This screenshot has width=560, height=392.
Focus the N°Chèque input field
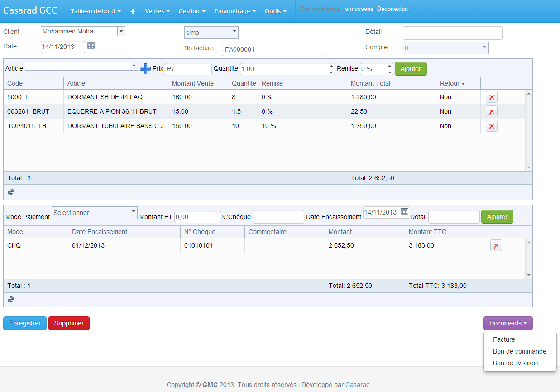tap(278, 217)
